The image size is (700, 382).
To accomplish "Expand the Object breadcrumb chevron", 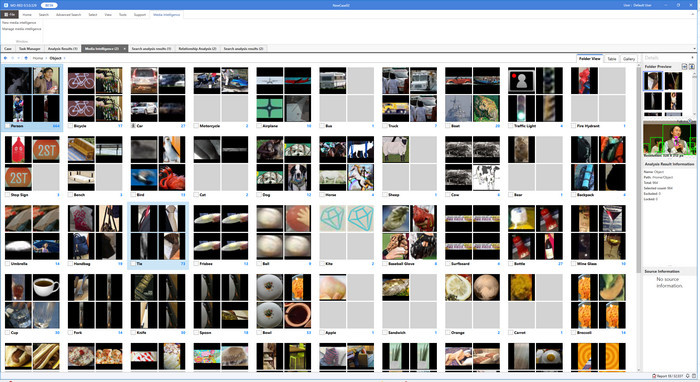I will pyautogui.click(x=65, y=58).
